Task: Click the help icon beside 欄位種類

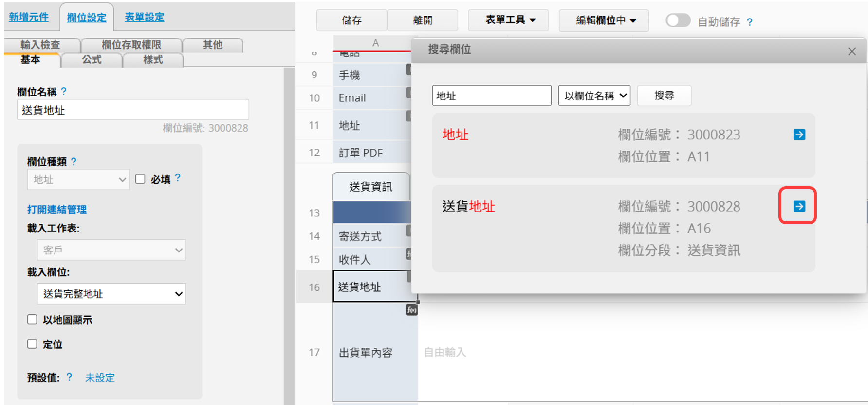Action: coord(74,161)
